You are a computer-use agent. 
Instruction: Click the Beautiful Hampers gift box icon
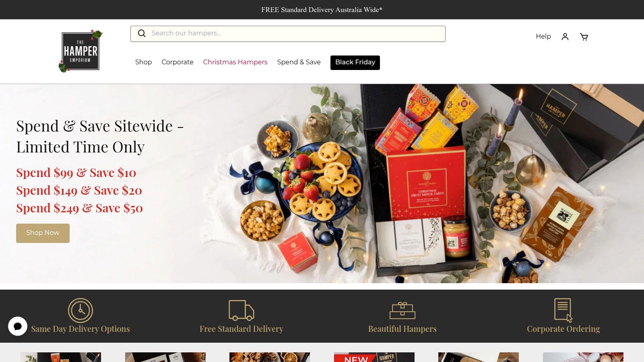[402, 311]
